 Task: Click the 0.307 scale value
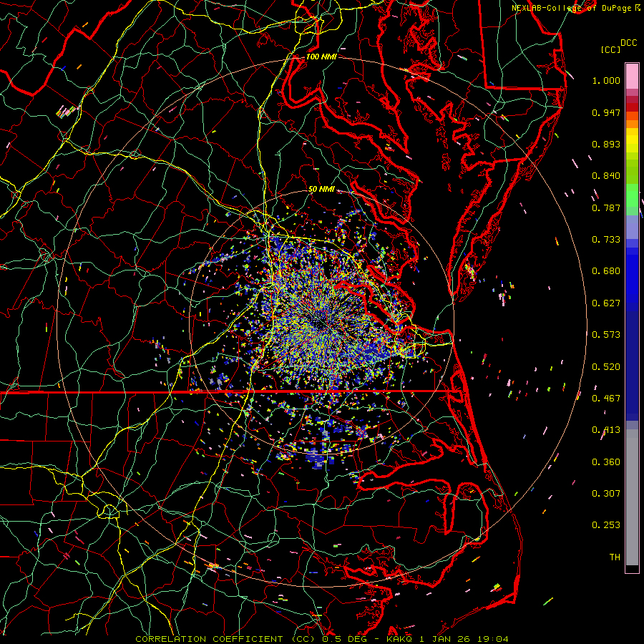point(606,494)
